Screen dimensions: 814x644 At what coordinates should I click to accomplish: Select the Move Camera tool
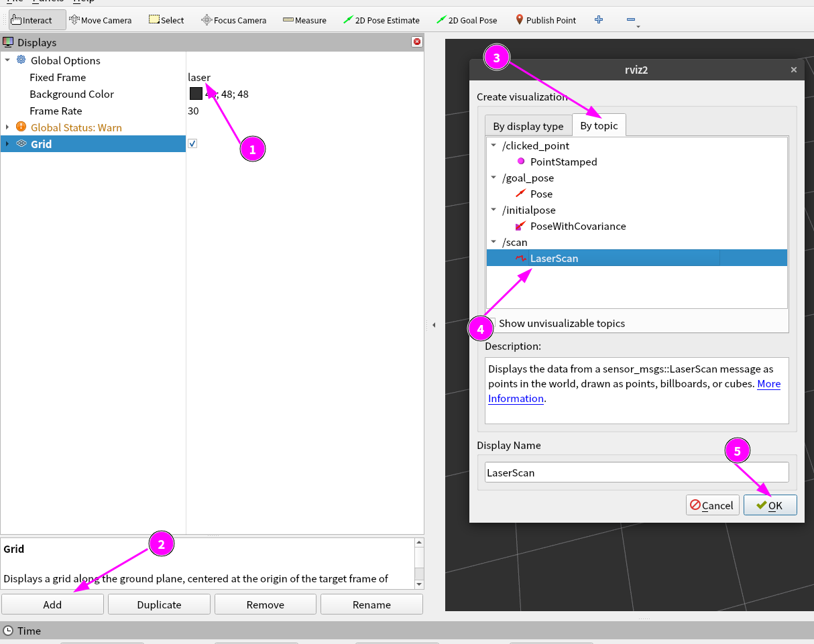100,20
